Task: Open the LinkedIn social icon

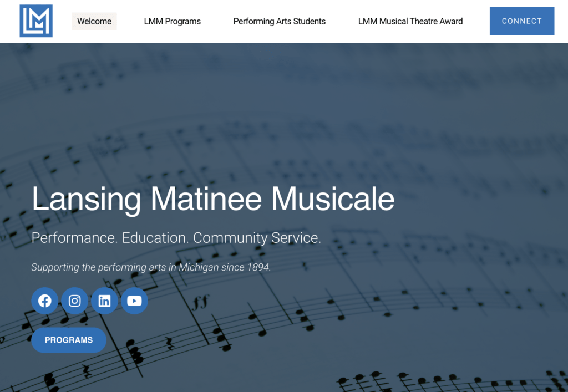Action: pyautogui.click(x=104, y=301)
